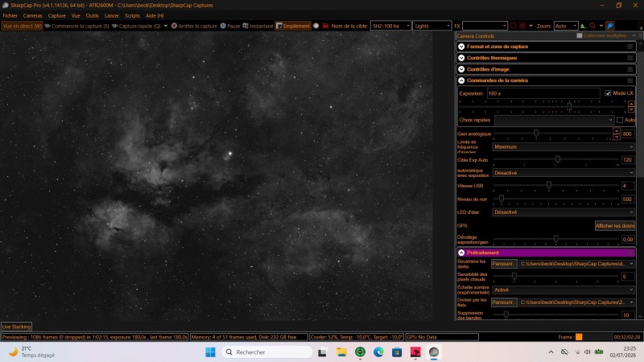Image resolution: width=644 pixels, height=362 pixels.
Task: Click Arrêter la capture stop icon
Action: (174, 26)
